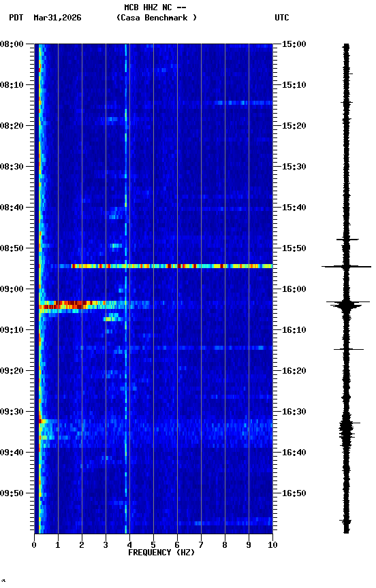Click the 15:00 UTC time label

point(294,44)
